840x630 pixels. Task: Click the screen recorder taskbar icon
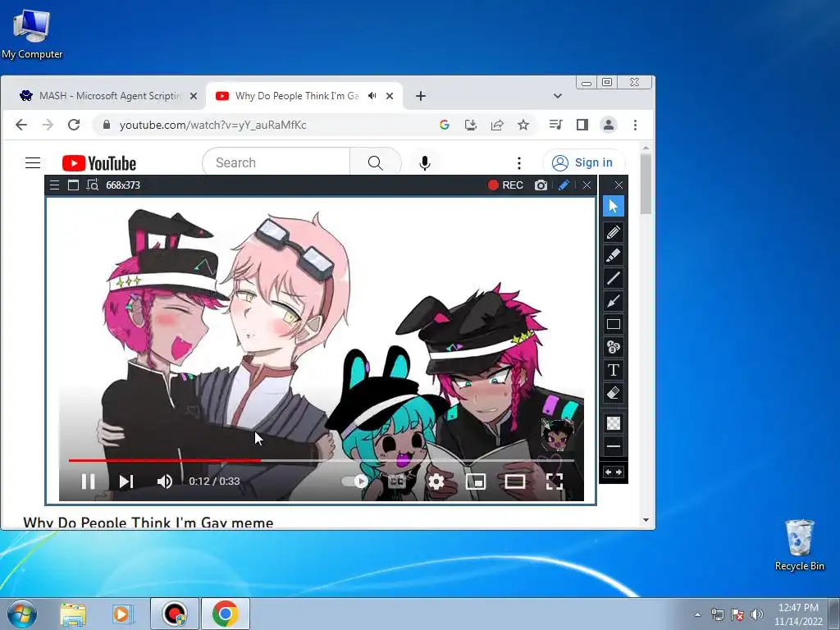click(175, 614)
